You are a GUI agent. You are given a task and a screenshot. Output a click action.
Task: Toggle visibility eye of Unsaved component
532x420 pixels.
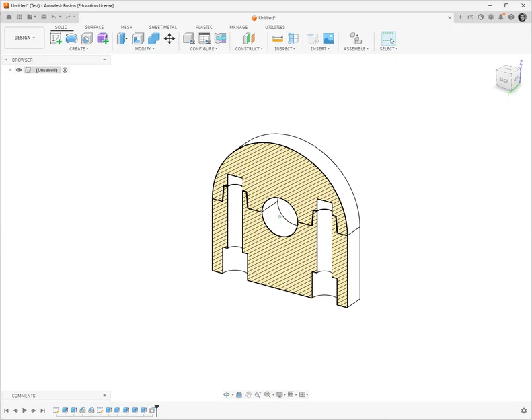pos(19,70)
